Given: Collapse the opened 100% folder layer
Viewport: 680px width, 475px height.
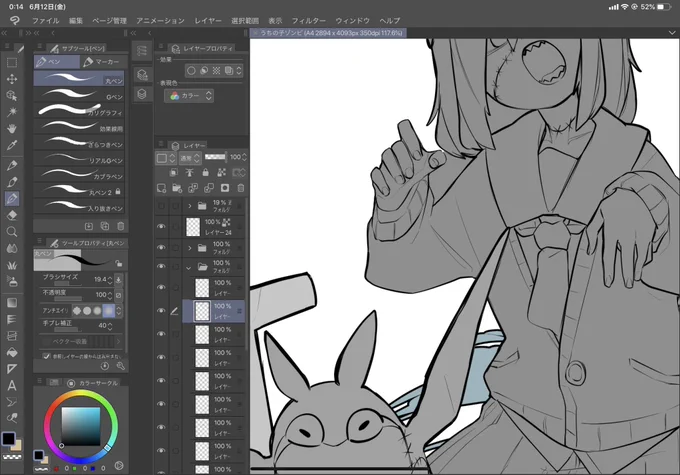Looking at the screenshot, I should point(189,268).
